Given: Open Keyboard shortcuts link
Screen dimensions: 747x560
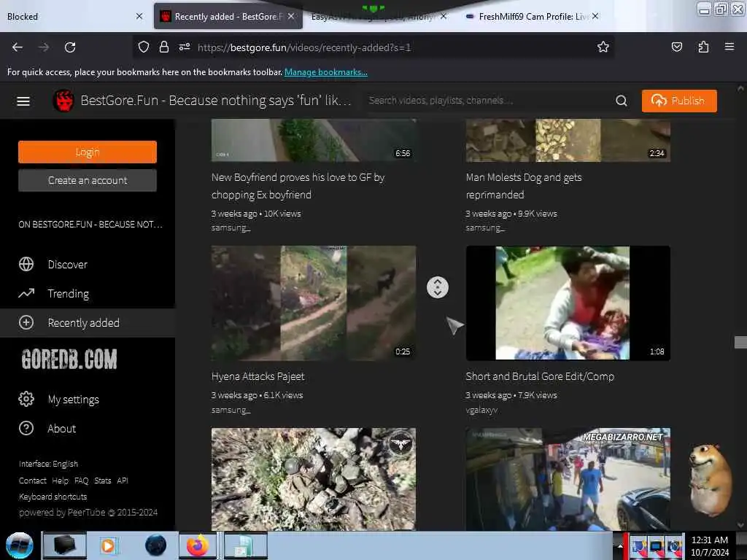Looking at the screenshot, I should pos(53,497).
